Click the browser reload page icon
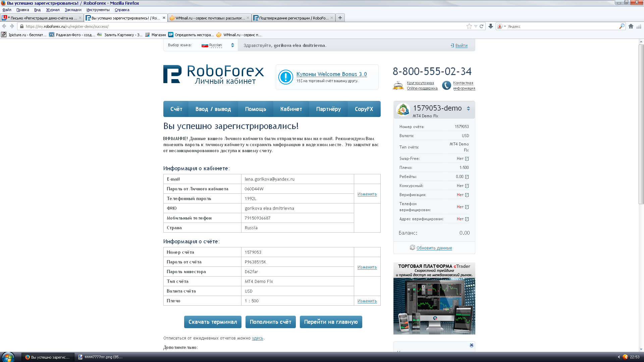The width and height of the screenshot is (644, 362). click(x=482, y=26)
